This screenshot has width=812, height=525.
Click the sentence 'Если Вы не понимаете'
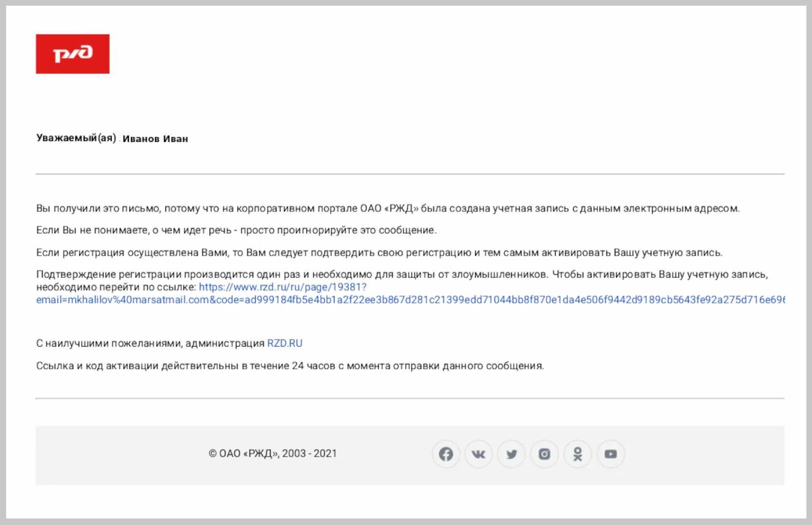pos(236,230)
